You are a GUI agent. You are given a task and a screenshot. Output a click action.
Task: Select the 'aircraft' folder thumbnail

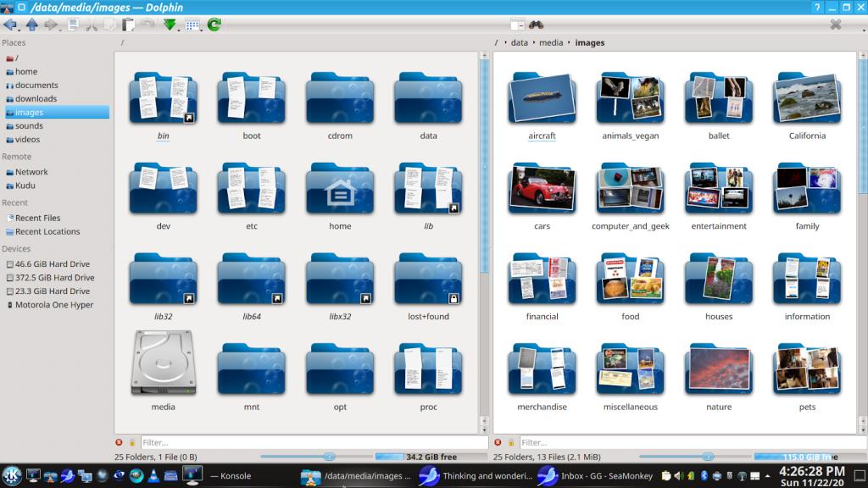tap(542, 98)
